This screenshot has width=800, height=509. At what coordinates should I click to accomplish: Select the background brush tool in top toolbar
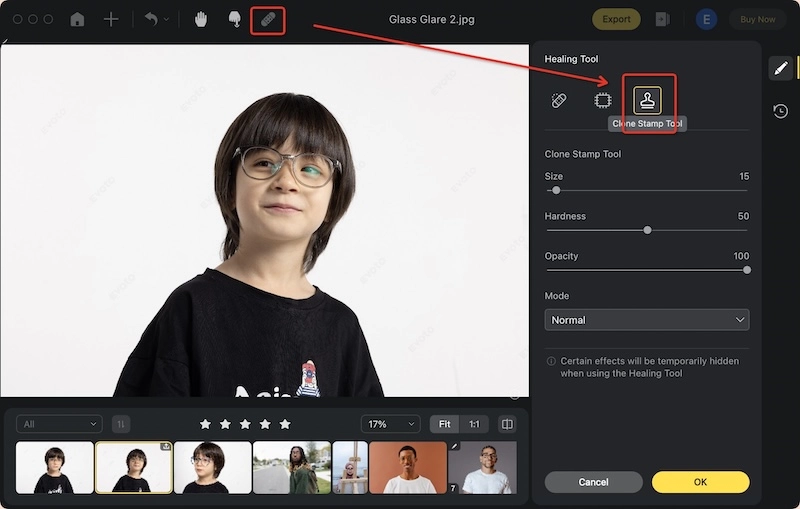click(235, 19)
